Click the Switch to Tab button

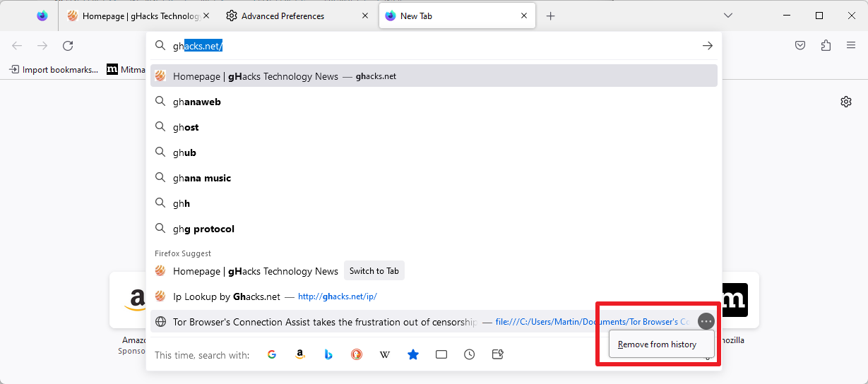click(374, 271)
